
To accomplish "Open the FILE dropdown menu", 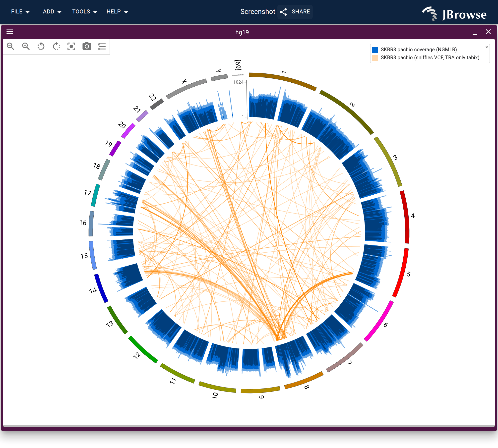I will (20, 12).
